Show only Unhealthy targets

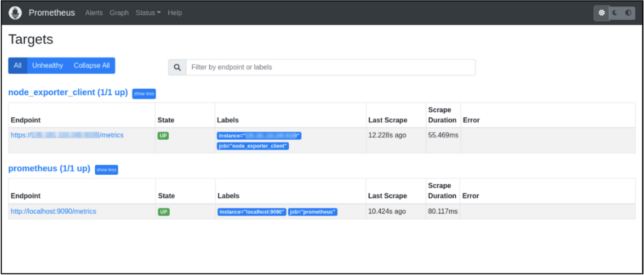pos(47,66)
